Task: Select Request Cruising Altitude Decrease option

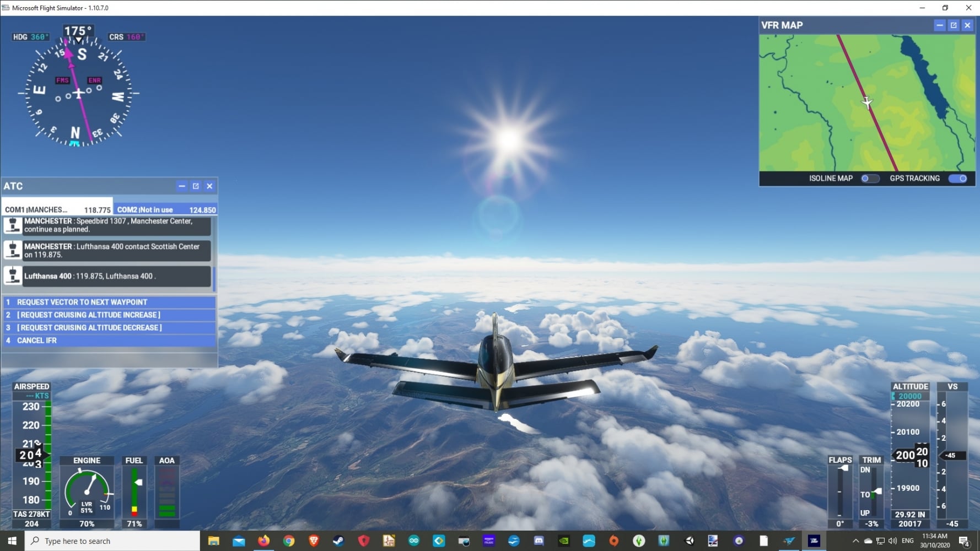Action: click(109, 327)
